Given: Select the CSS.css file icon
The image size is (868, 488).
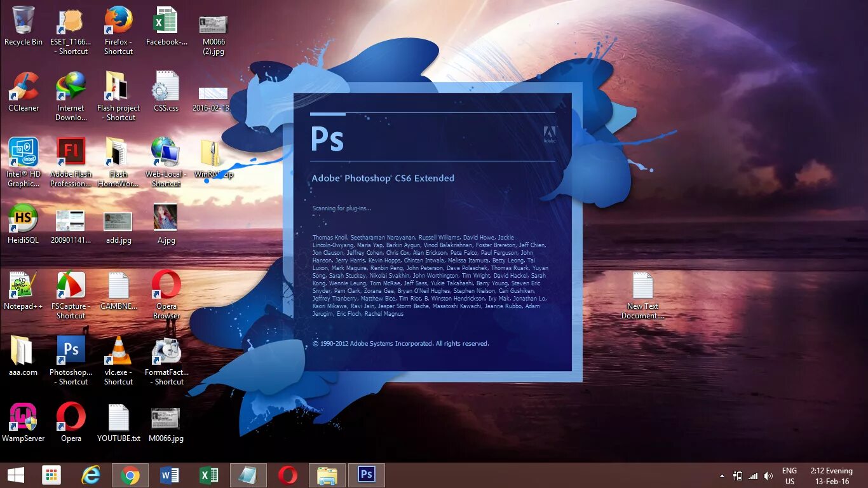Looking at the screenshot, I should (x=166, y=86).
